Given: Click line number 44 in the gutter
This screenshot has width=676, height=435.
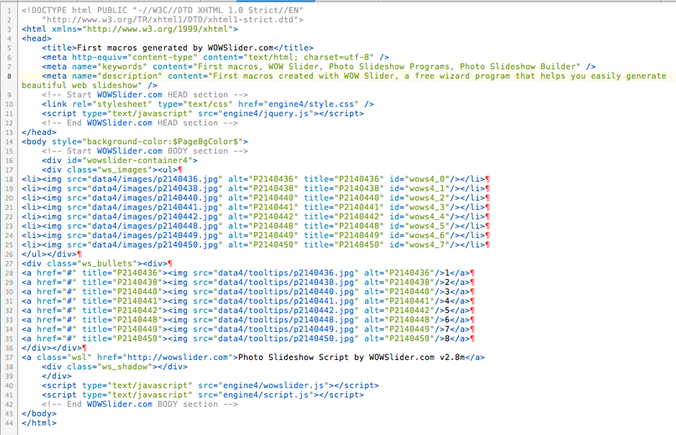Looking at the screenshot, I should 9,423.
